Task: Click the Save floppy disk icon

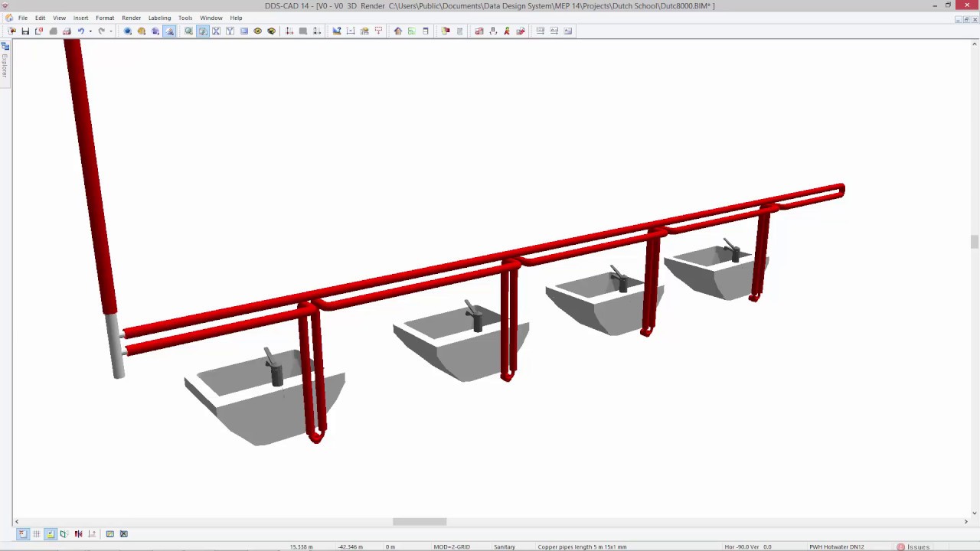Action: (25, 31)
